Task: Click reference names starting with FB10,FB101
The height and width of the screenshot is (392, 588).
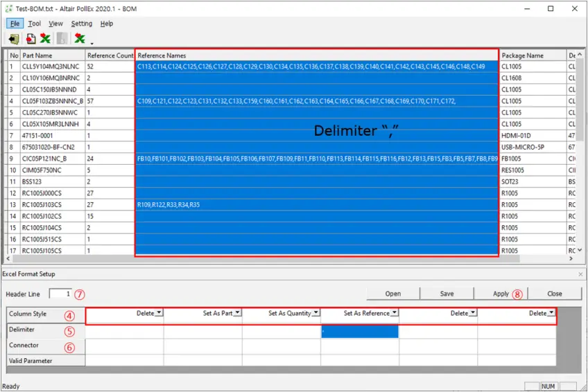Action: 317,159
